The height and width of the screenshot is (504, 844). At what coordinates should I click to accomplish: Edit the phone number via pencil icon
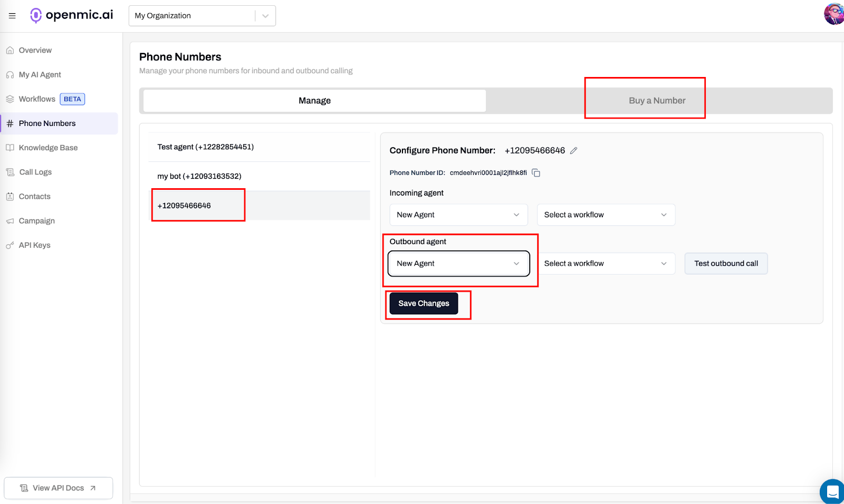coord(574,150)
